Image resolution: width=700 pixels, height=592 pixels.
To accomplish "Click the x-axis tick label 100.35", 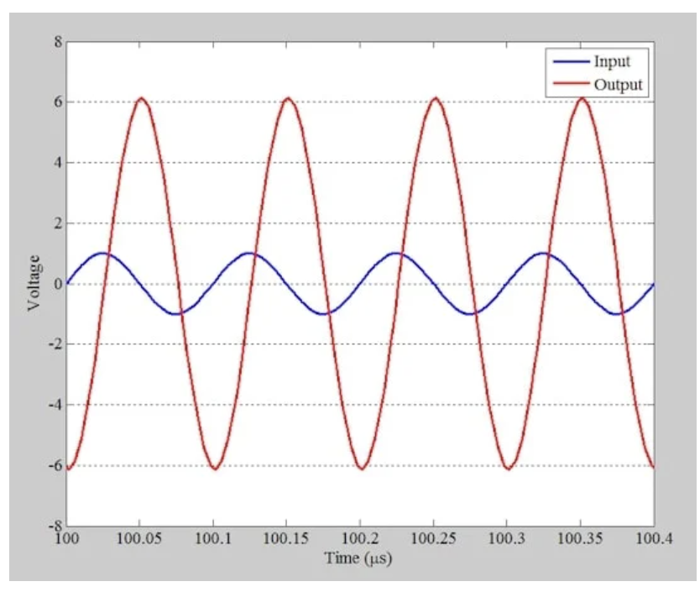I will click(580, 539).
